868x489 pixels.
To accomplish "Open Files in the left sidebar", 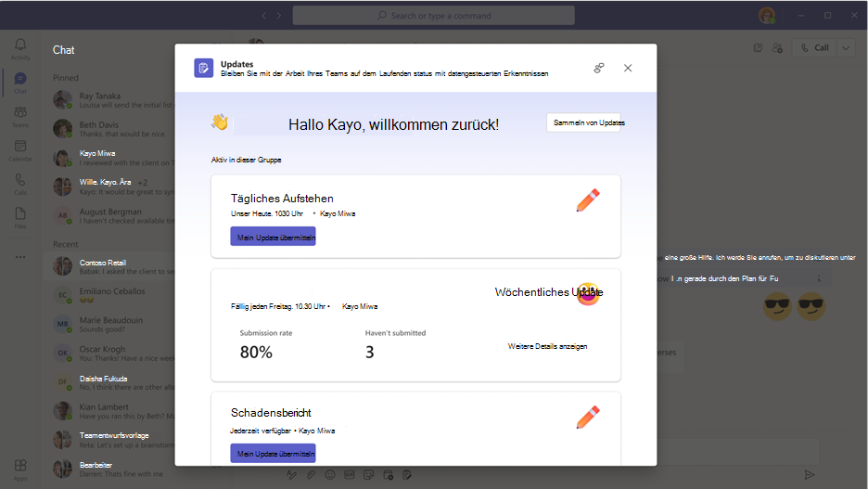I will [x=20, y=218].
